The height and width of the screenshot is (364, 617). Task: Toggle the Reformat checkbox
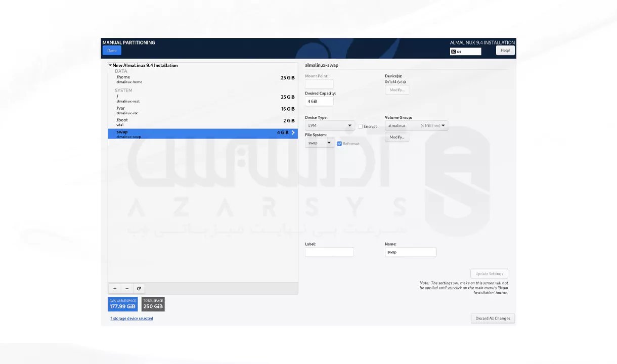(x=339, y=144)
